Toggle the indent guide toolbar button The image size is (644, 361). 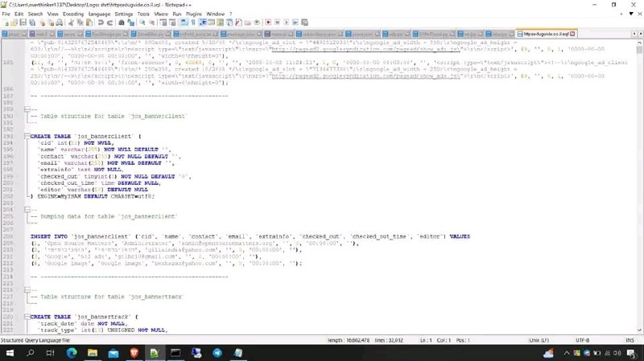pos(203,23)
